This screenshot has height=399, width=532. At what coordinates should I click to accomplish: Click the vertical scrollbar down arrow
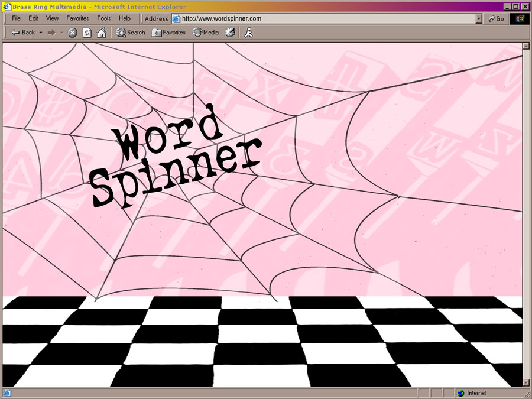pos(526,383)
